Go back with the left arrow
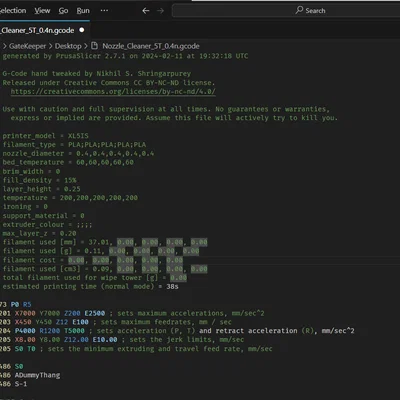The image size is (400, 400). click(x=146, y=11)
